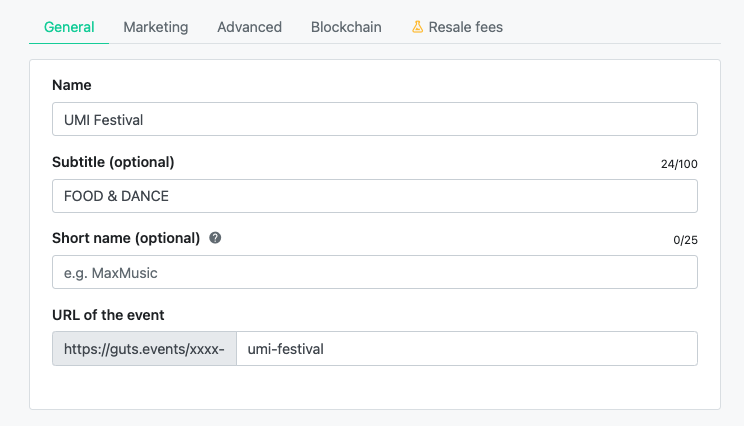The image size is (744, 426).
Task: Click the https://guts.events/xxxx- URL prefix
Action: click(x=144, y=349)
